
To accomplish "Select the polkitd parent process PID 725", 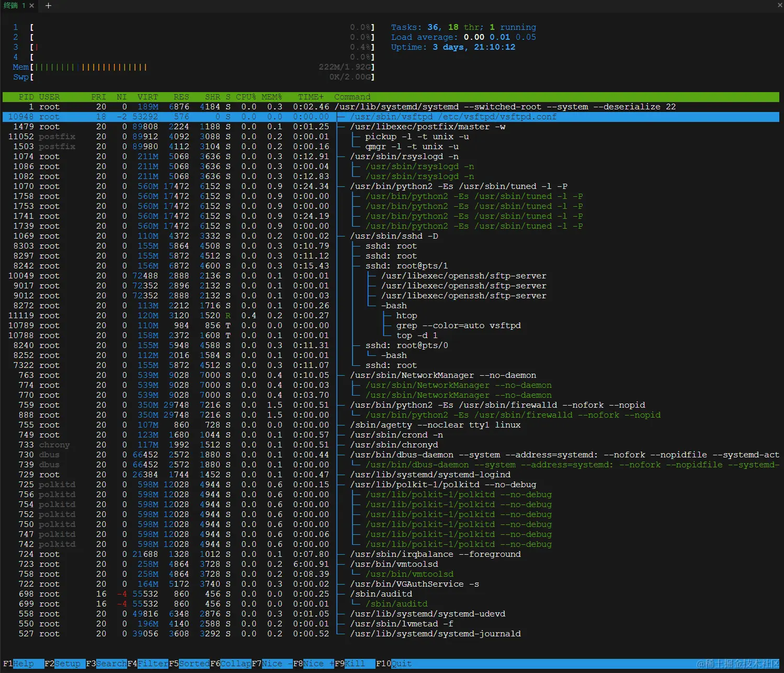I will click(x=391, y=485).
